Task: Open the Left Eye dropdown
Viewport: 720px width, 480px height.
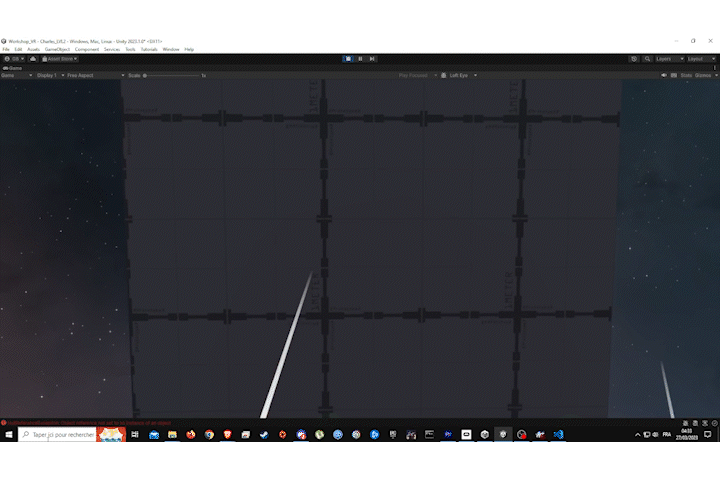Action: [x=461, y=75]
